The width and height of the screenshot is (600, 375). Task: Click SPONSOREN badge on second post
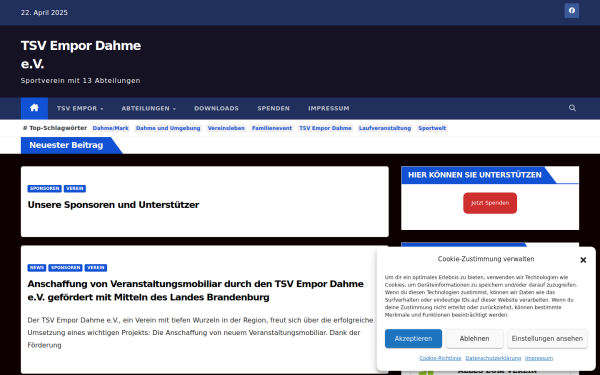65,268
